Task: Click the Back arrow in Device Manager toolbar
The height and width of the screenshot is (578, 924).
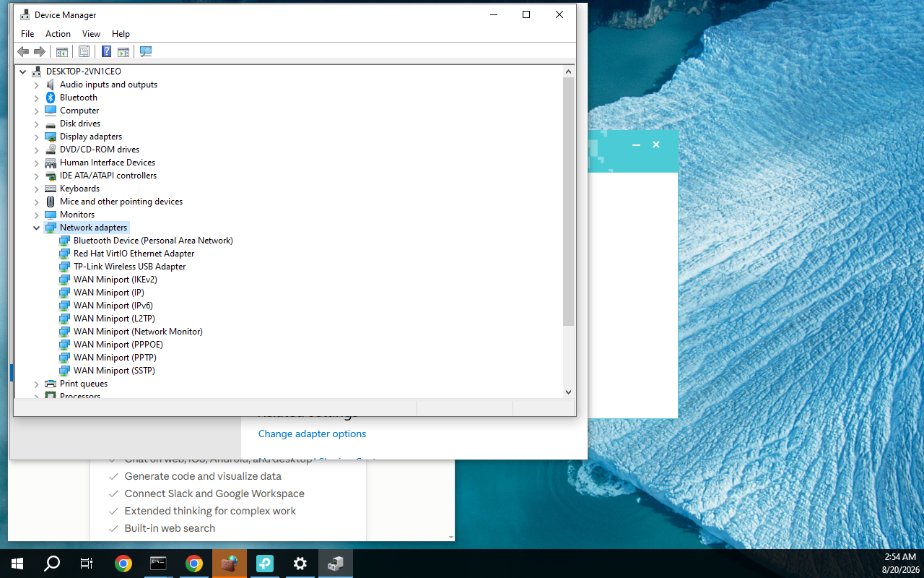Action: [23, 51]
